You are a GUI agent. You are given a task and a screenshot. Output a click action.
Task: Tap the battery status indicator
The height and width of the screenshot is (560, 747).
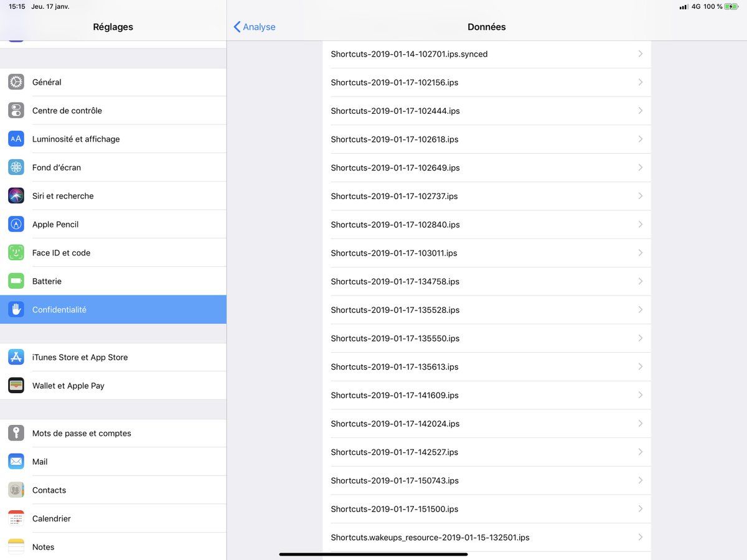pyautogui.click(x=731, y=7)
